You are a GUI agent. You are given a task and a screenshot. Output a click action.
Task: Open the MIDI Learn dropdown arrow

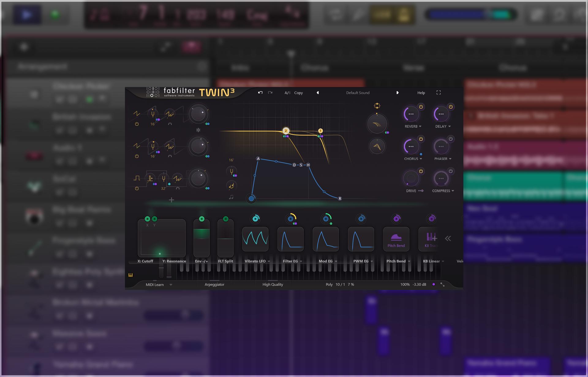pyautogui.click(x=171, y=285)
